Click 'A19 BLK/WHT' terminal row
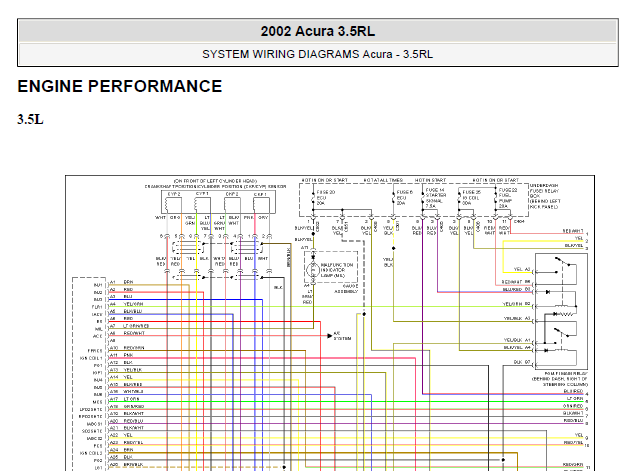This screenshot has height=471, width=628. click(127, 414)
